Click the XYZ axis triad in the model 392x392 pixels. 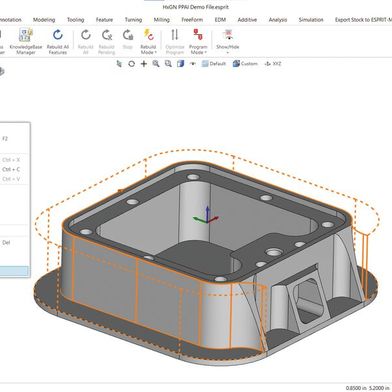206,215
